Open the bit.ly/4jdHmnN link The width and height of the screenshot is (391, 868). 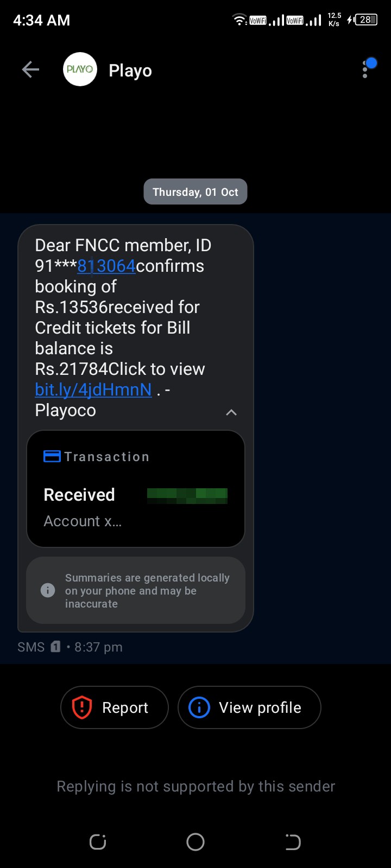pyautogui.click(x=93, y=390)
